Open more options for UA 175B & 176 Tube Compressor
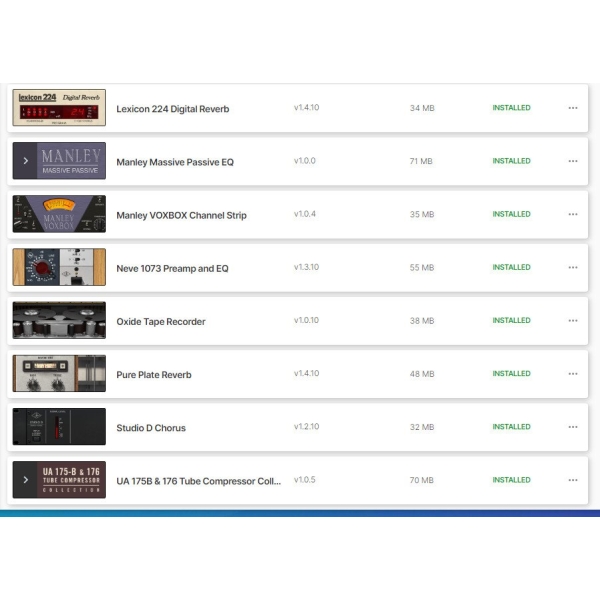Image resolution: width=600 pixels, height=600 pixels. point(572,480)
